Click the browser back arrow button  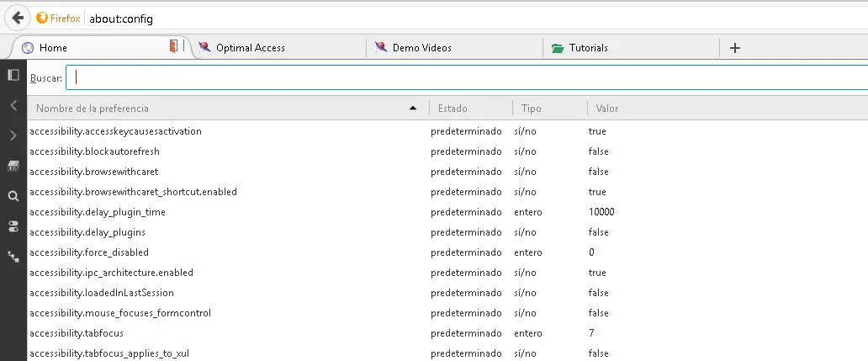coord(18,18)
